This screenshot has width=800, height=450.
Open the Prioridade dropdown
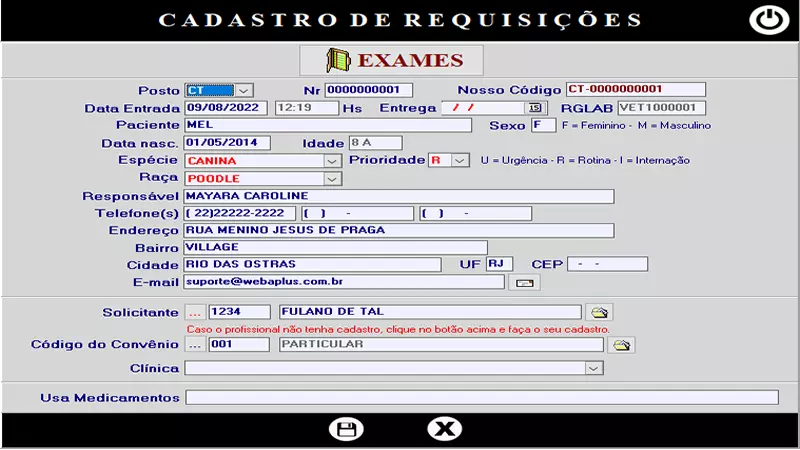pyautogui.click(x=460, y=160)
